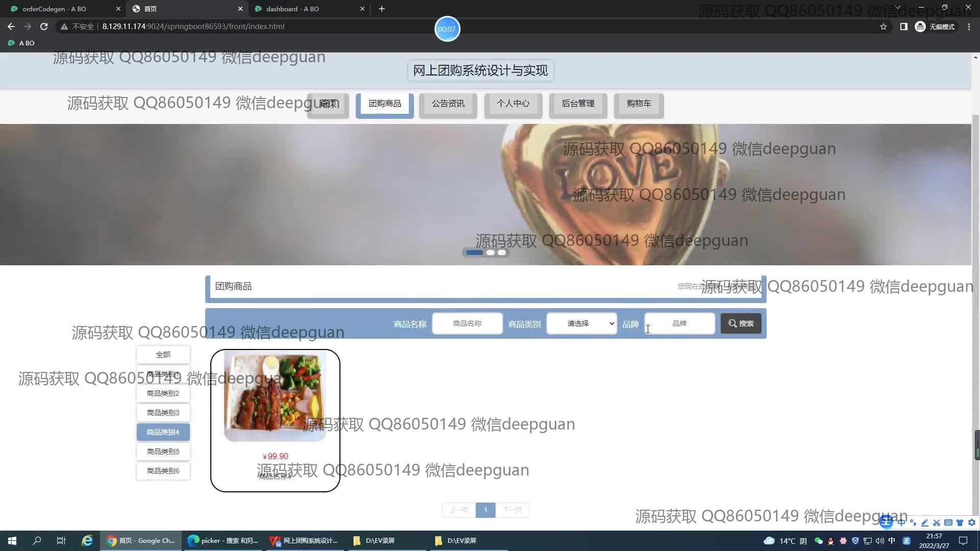Image resolution: width=980 pixels, height=551 pixels.
Task: Bookmark this page with the star icon
Action: tap(884, 27)
